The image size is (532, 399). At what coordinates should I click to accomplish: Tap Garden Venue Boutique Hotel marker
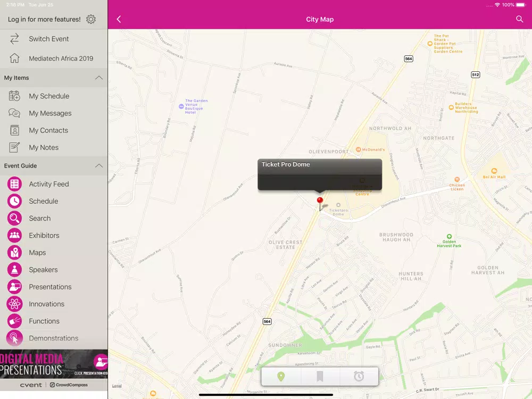pos(181,106)
